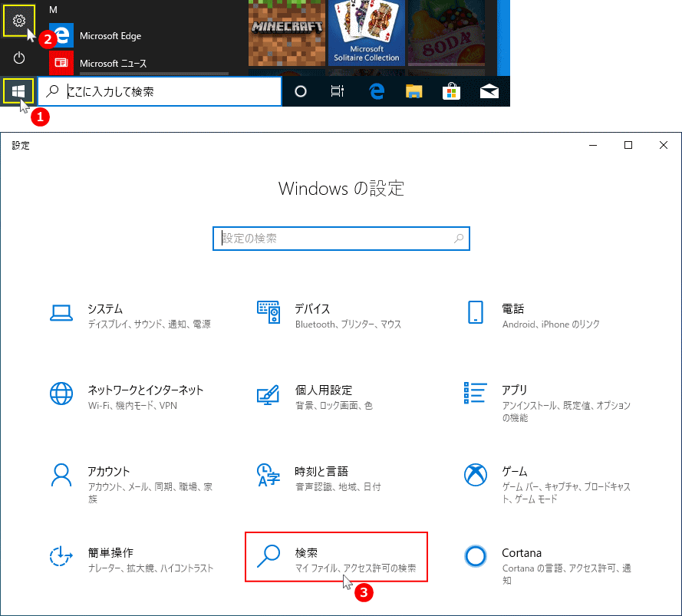Open the Microsoft Solitaire Collection tile
Viewport: 682px width, 616px height.
366,33
